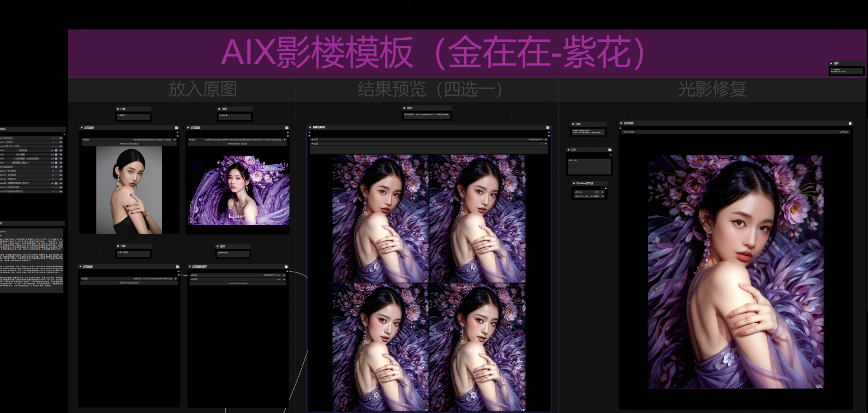
Task: Click the 放入原图 group title
Action: click(203, 89)
